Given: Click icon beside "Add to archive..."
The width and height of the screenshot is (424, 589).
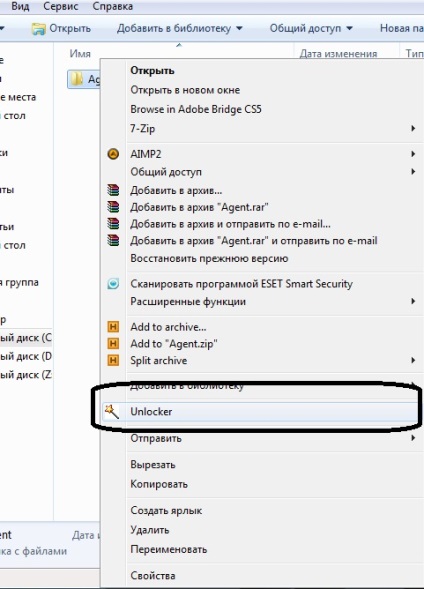Looking at the screenshot, I should pos(113,327).
